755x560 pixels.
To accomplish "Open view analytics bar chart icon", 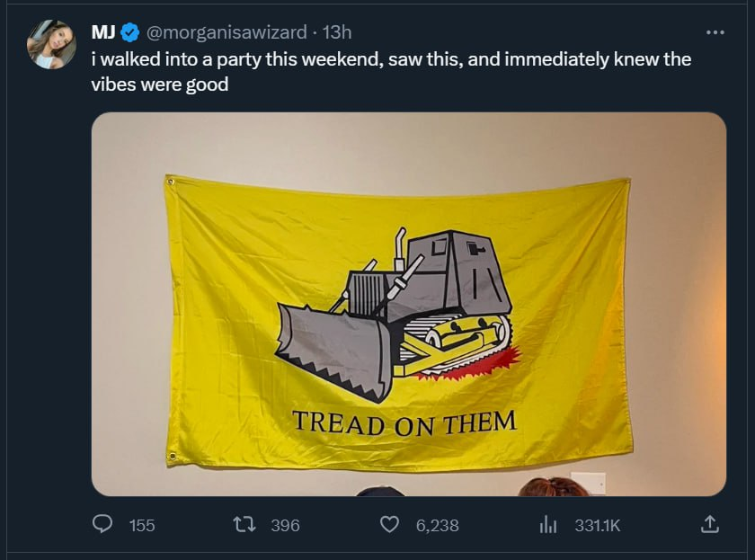I will [548, 524].
